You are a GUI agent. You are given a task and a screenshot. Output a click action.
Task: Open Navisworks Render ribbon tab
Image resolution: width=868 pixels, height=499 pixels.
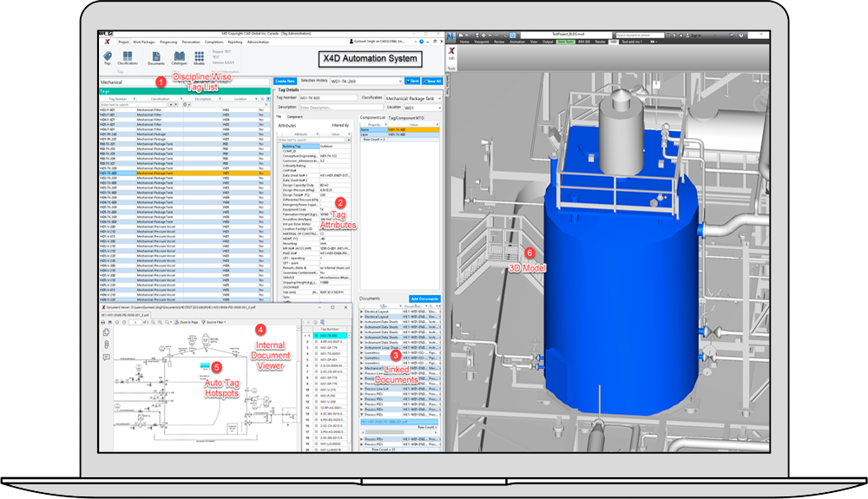[600, 42]
